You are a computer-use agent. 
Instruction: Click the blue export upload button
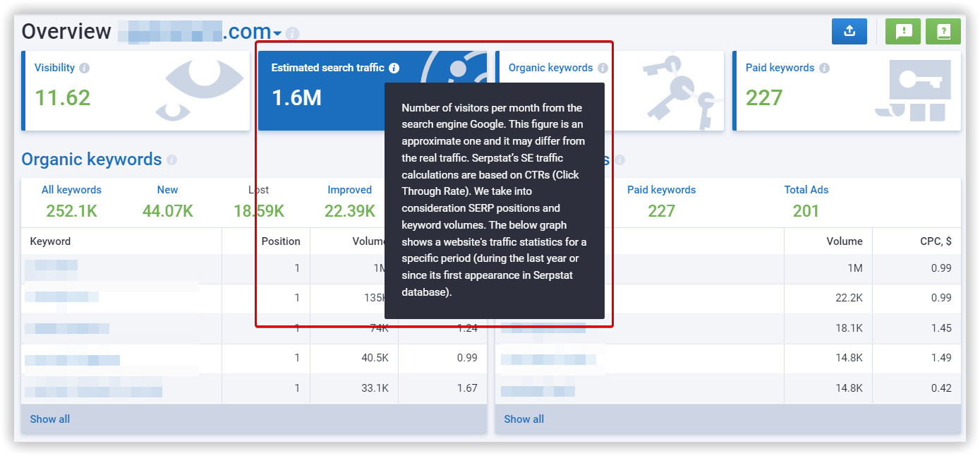(849, 31)
